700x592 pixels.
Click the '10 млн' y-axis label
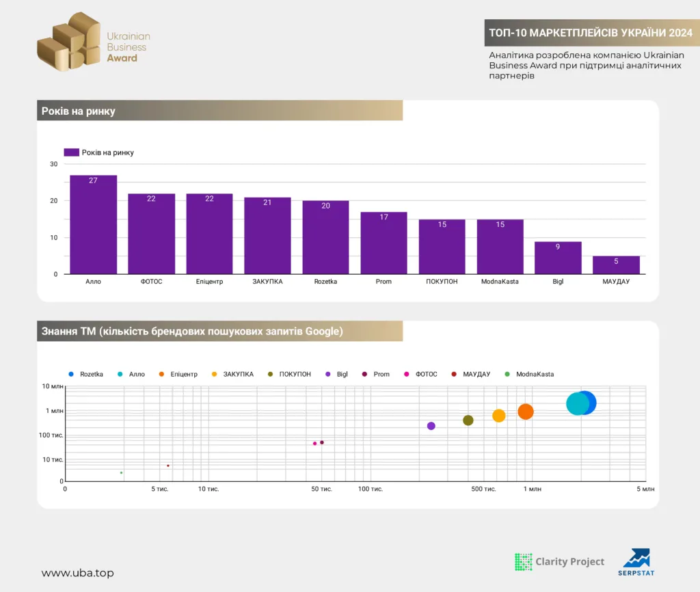53,386
